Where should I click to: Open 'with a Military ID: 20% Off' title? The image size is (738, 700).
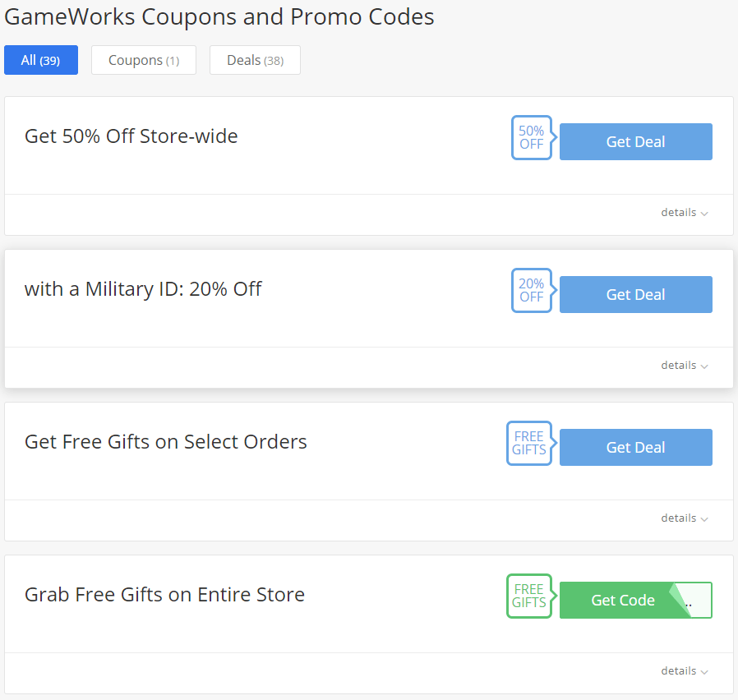point(143,289)
